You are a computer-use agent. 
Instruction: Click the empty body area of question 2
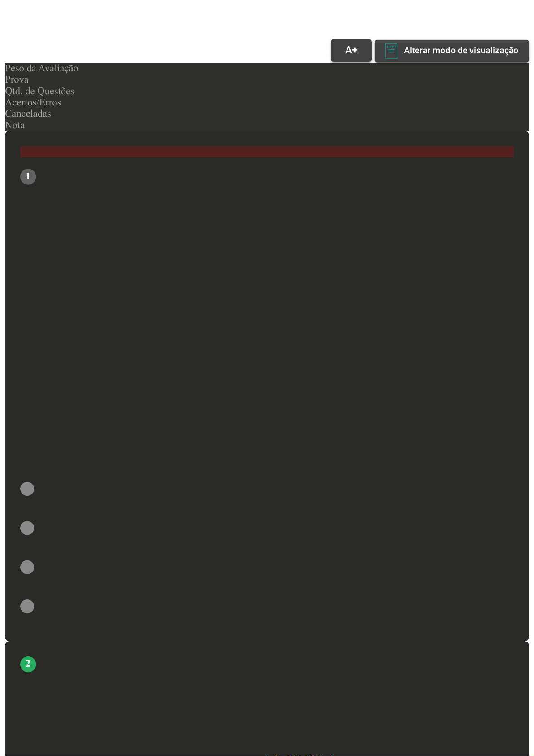(267, 713)
